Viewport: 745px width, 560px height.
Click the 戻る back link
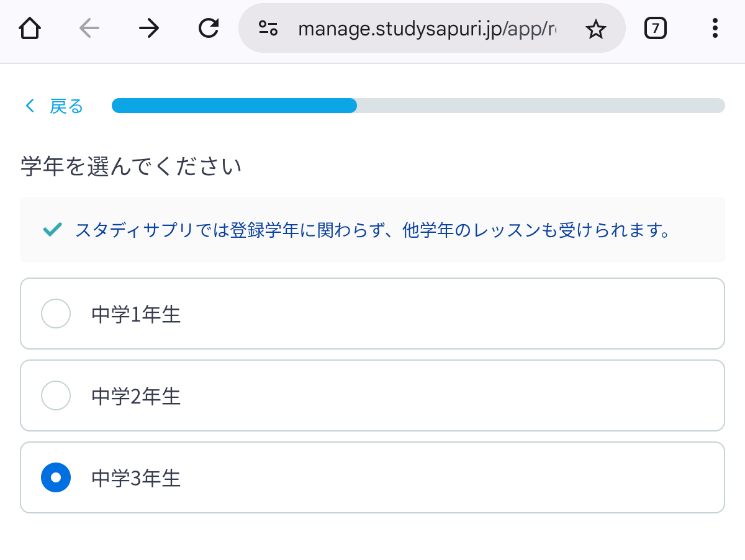coord(66,106)
